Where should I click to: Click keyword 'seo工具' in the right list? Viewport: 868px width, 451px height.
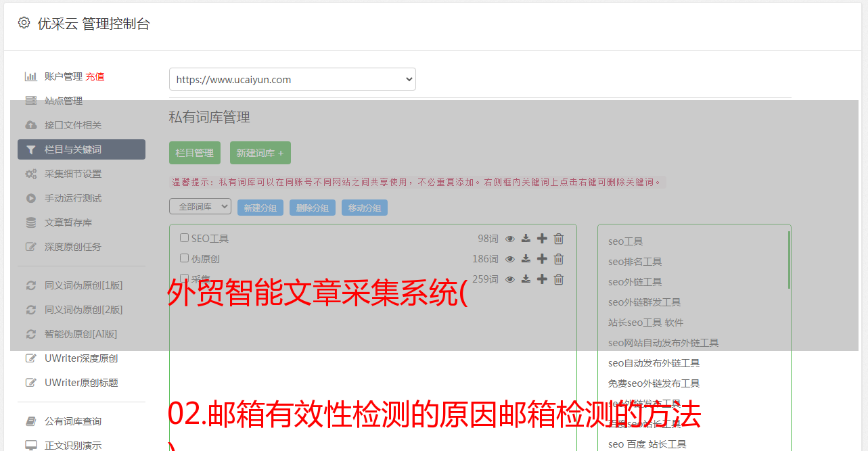pyautogui.click(x=625, y=241)
